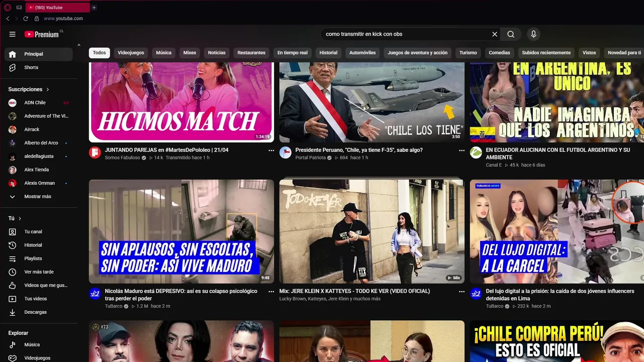Expand the Suscripciones section chevron

[x=48, y=89]
